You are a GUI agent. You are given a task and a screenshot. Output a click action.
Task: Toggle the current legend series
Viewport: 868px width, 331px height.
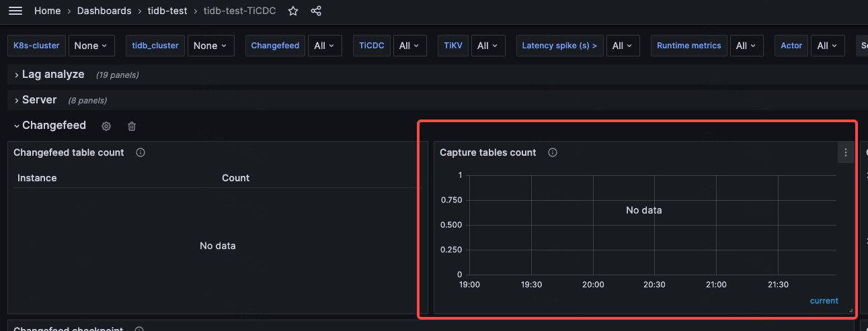824,301
